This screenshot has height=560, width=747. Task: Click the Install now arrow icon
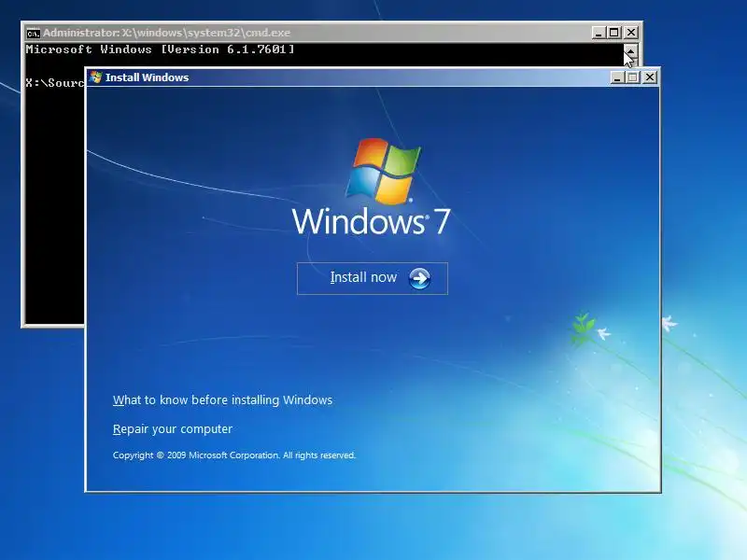(419, 278)
